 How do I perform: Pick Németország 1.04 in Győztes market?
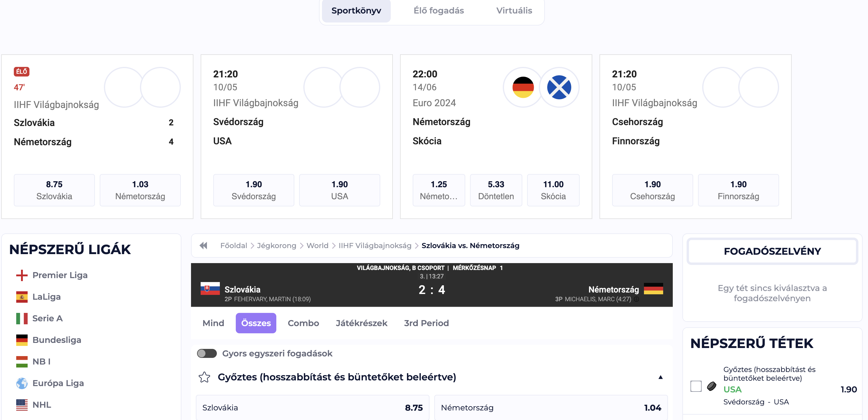[551, 407]
